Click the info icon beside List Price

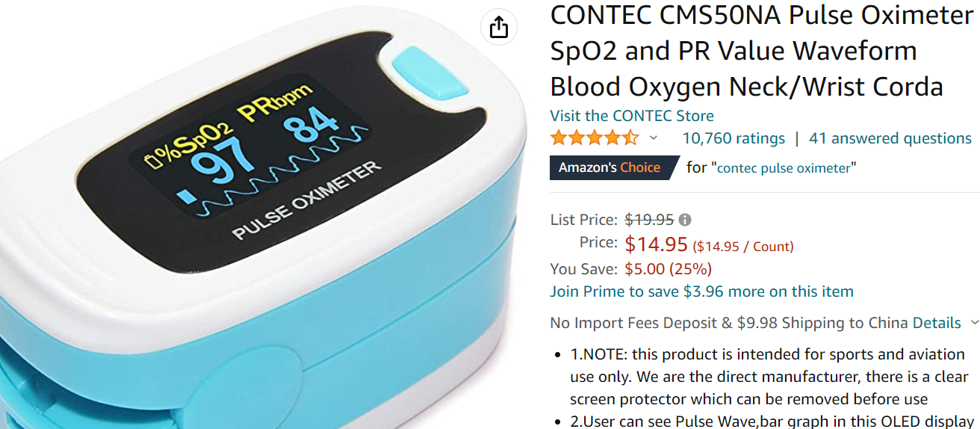[685, 220]
